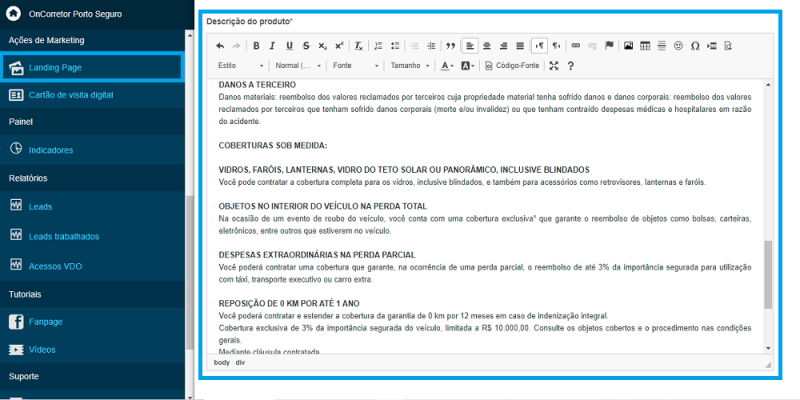Screen dimensions: 800x400
Task: Click the editor scrollbar down arrow
Action: [x=768, y=348]
